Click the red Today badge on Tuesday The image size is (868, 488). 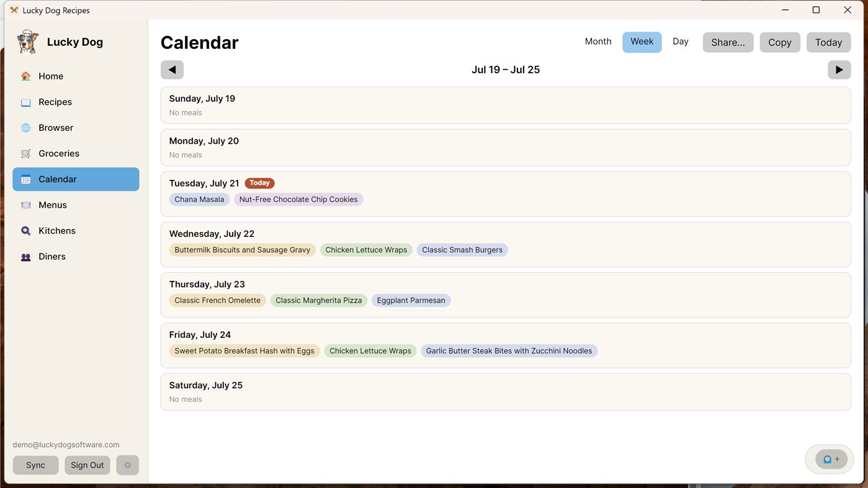point(259,183)
